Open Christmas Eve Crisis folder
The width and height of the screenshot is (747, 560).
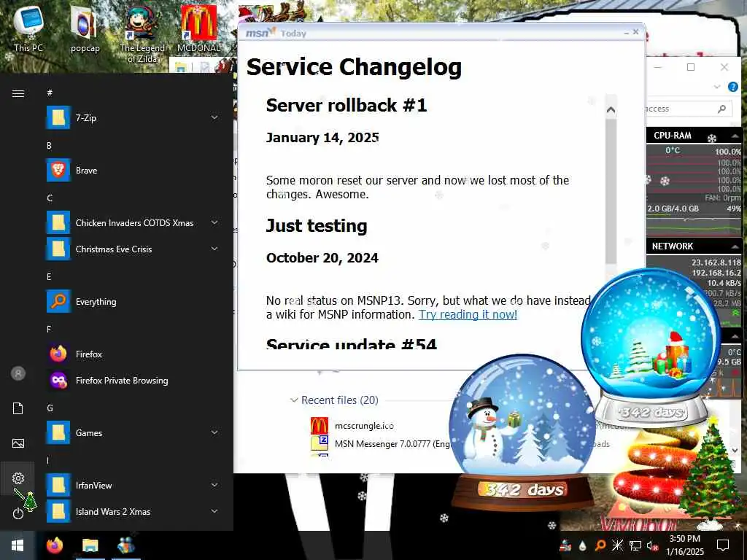coord(133,249)
